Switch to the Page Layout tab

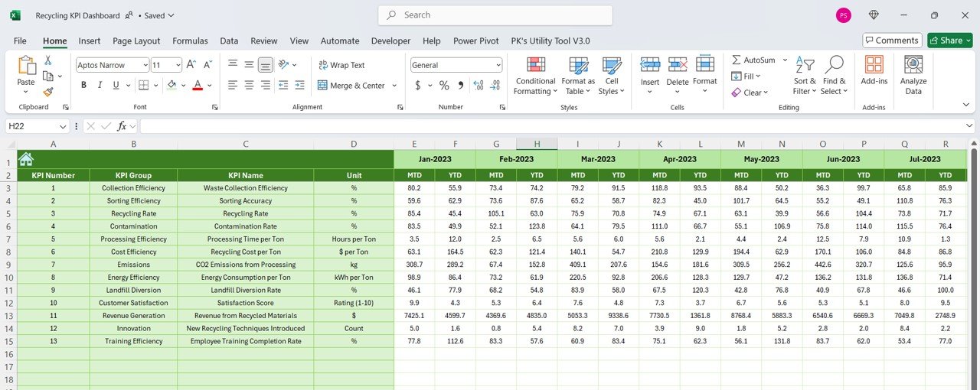tap(136, 41)
